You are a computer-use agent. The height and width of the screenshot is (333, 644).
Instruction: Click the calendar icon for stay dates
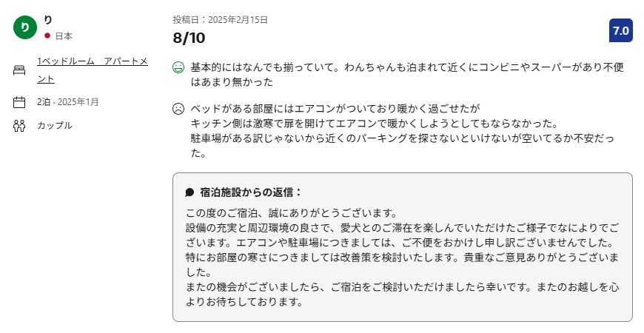point(20,102)
